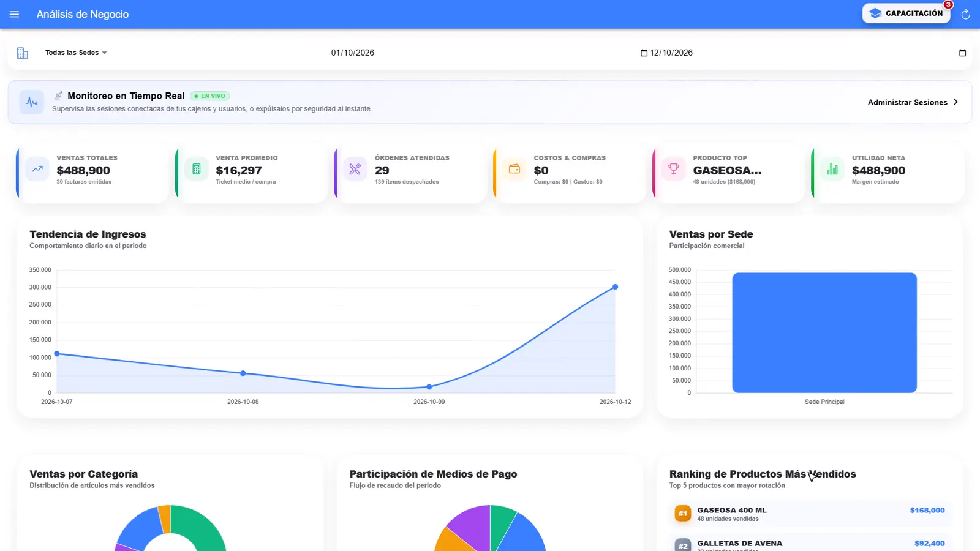Open the hamburger navigation menu
980x551 pixels.
[x=15, y=14]
